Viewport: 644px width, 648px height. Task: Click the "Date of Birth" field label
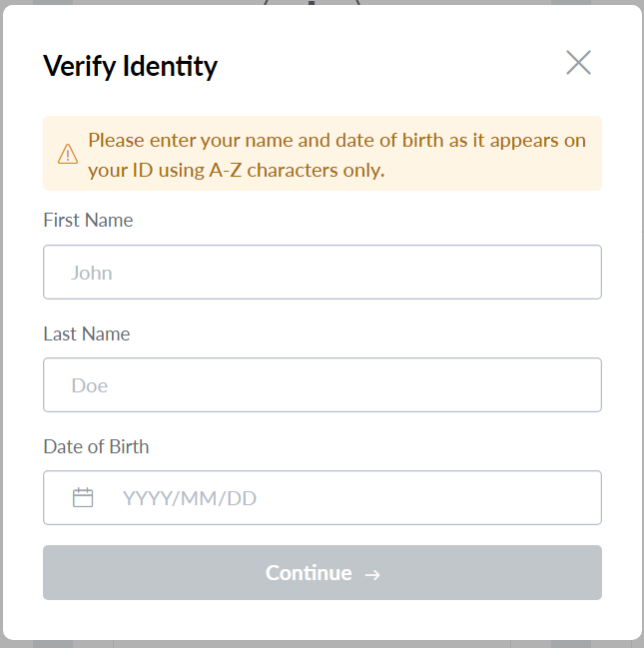tap(96, 446)
